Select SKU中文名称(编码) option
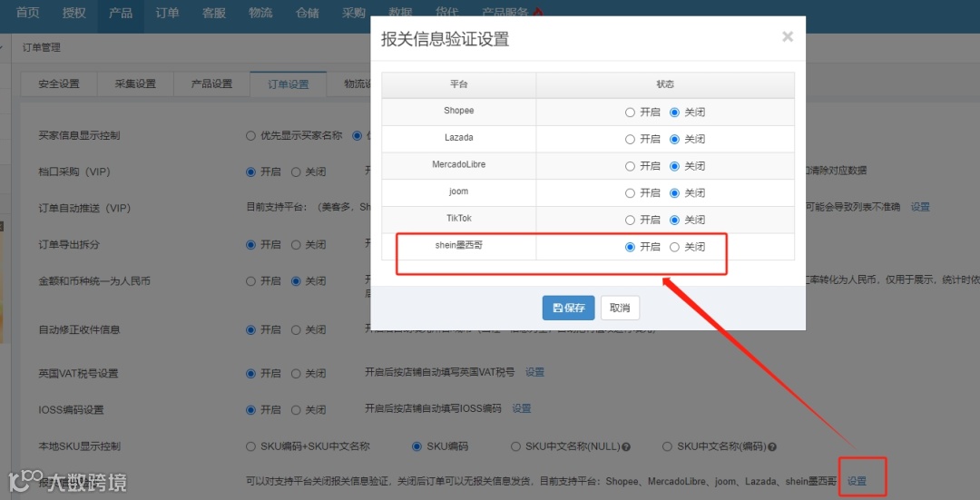 pyautogui.click(x=667, y=446)
